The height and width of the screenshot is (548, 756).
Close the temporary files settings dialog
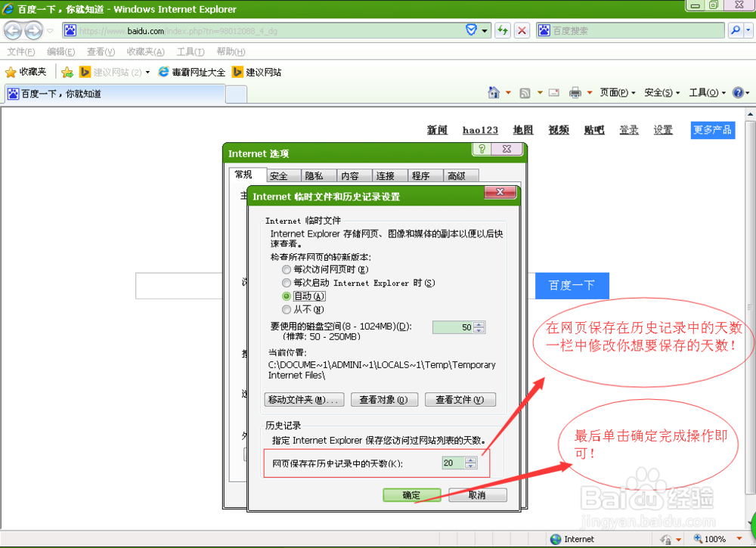[x=500, y=192]
